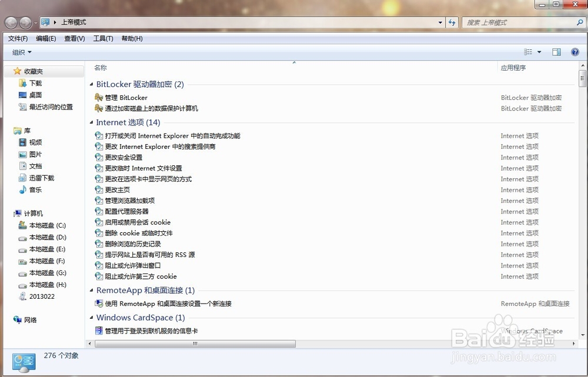Click icon beside 配置代理服务器
Image resolution: width=588 pixels, height=377 pixels.
(x=99, y=211)
